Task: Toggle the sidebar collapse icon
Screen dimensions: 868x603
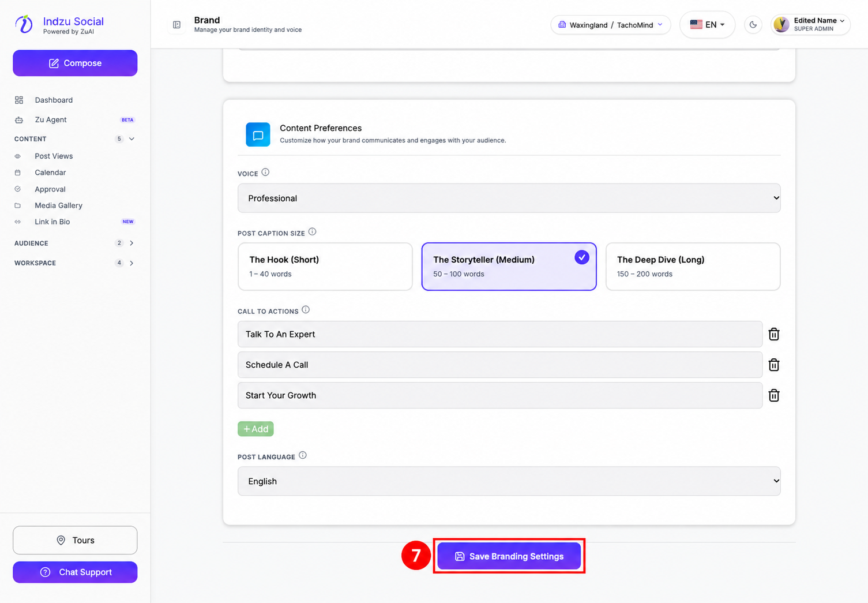Action: click(177, 25)
